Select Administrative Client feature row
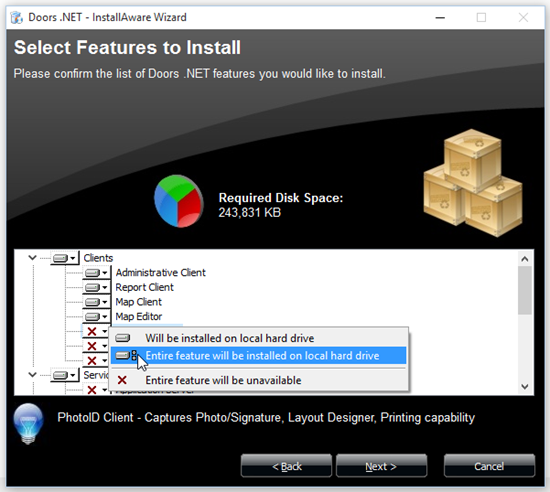The height and width of the screenshot is (492, 550). [160, 273]
